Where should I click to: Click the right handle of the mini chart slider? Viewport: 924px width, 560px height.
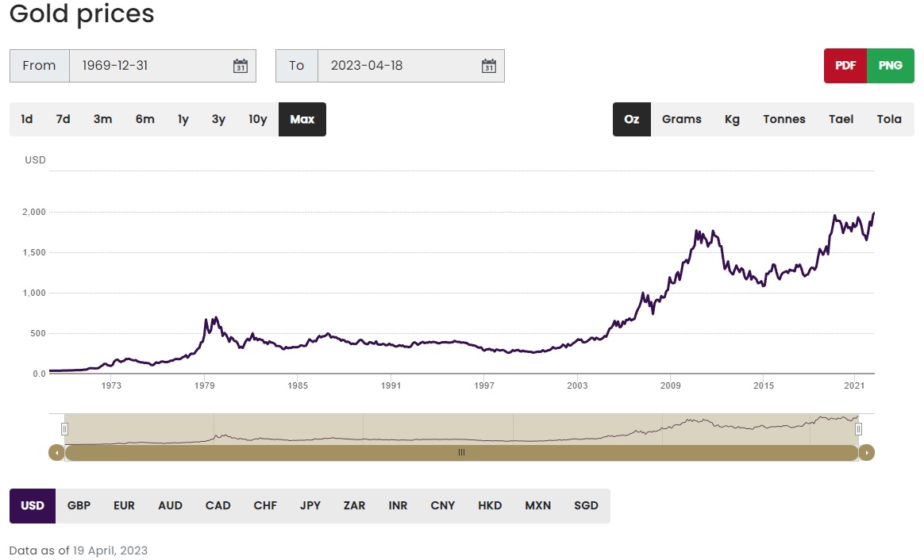pyautogui.click(x=858, y=428)
